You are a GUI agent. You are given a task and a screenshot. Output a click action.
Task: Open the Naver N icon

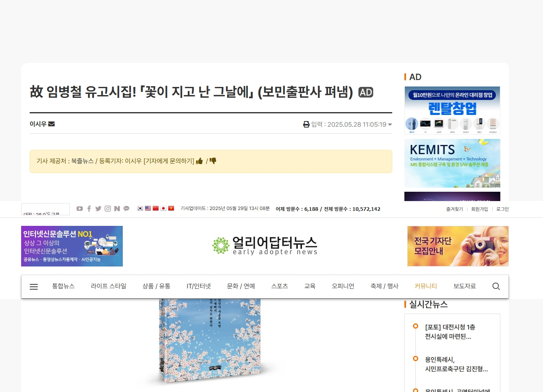point(117,208)
